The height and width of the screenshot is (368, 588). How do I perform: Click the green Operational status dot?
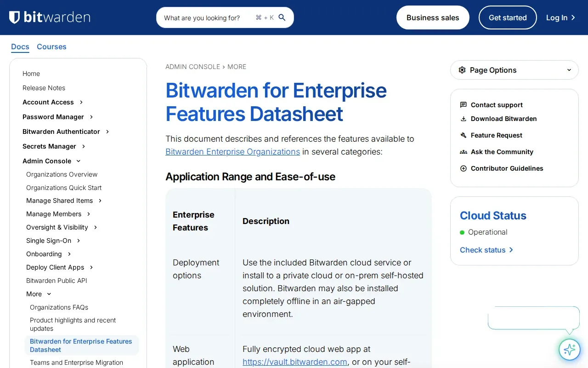click(462, 232)
